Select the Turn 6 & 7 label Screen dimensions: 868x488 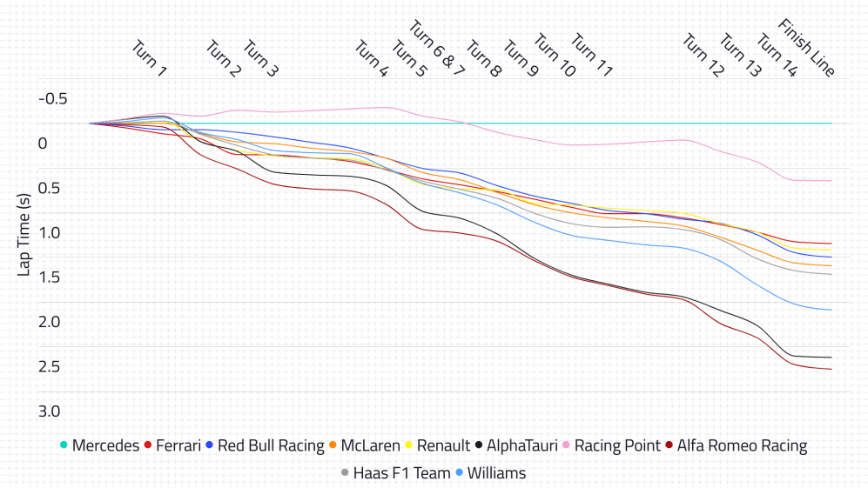coord(437,50)
